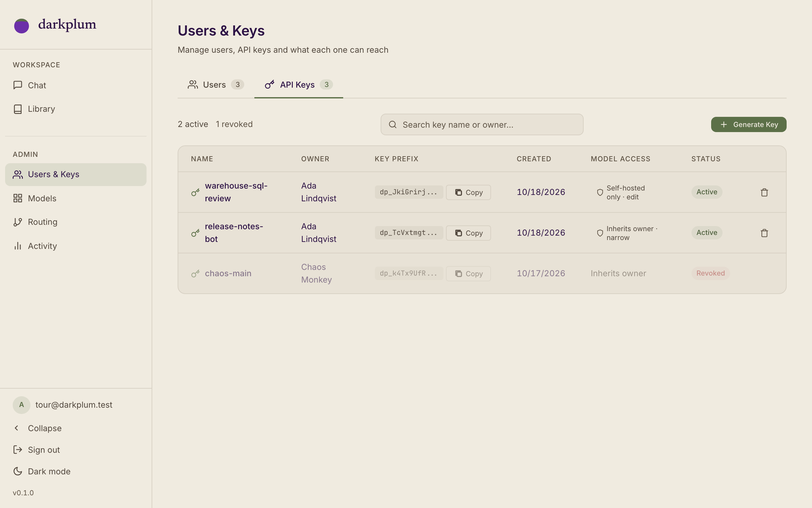
Task: Click Chaos Monkey owner name
Action: pyautogui.click(x=317, y=273)
